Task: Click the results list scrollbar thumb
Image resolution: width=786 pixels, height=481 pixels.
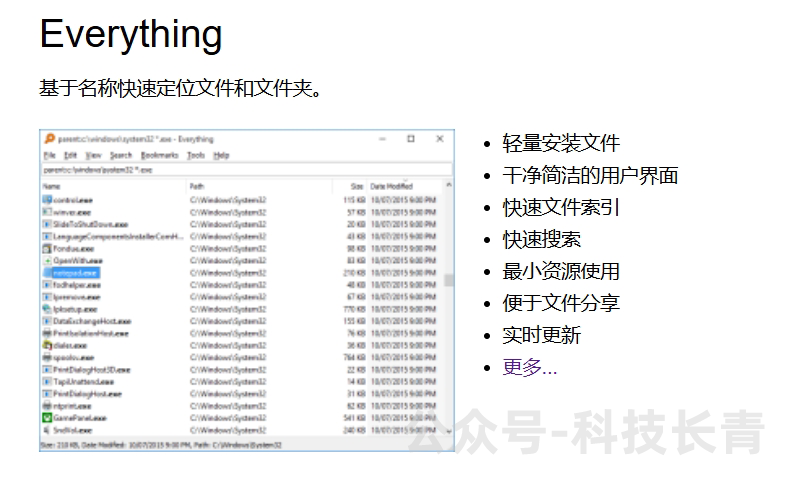Action: tap(449, 280)
